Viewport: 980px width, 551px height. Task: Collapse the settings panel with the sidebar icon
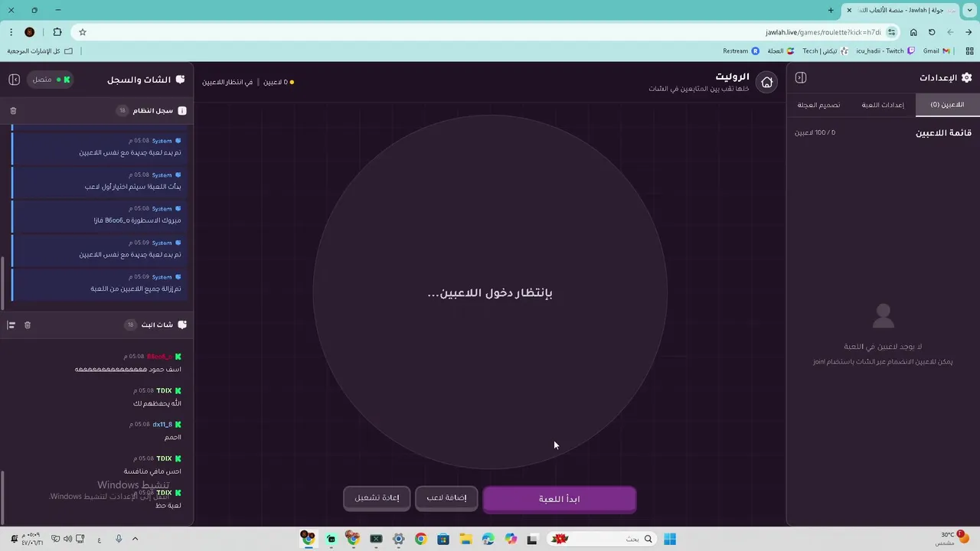(801, 77)
